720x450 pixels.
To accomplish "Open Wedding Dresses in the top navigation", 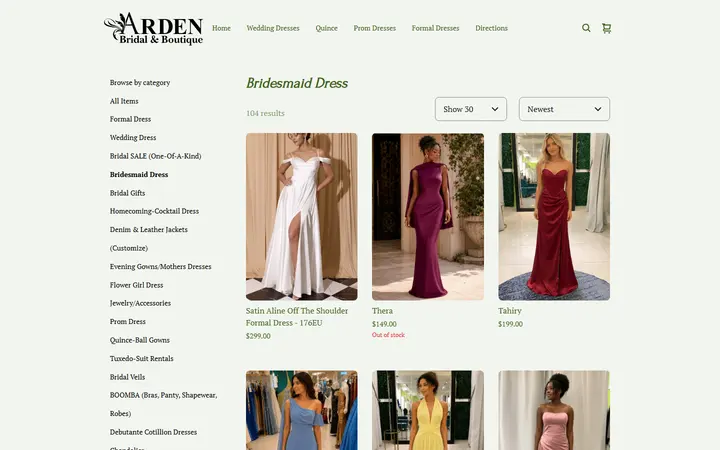I will click(273, 28).
